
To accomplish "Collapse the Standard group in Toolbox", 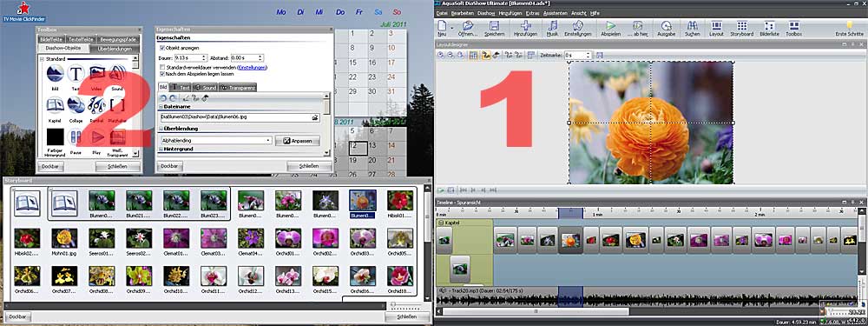I will click(43, 59).
